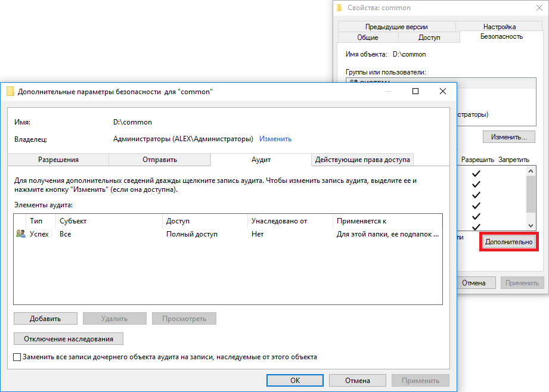Click scroll up arrow in permissions list
Screen dimensions: 549x392
click(x=531, y=171)
